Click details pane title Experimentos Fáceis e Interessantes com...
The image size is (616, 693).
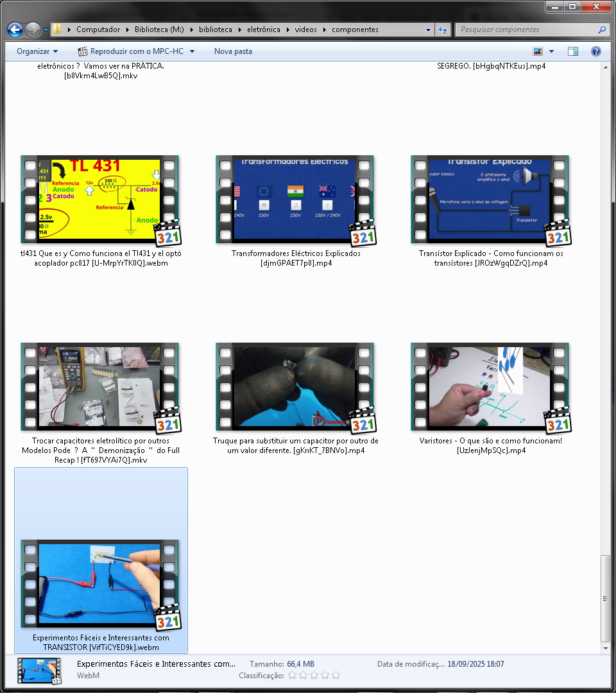point(156,664)
